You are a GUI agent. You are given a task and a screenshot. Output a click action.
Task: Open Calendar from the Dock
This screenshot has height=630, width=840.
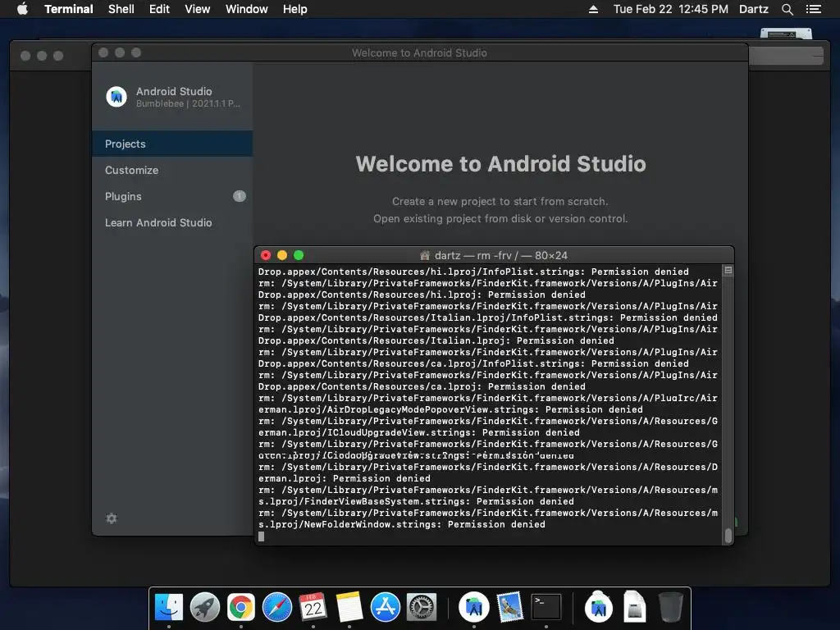pyautogui.click(x=313, y=607)
